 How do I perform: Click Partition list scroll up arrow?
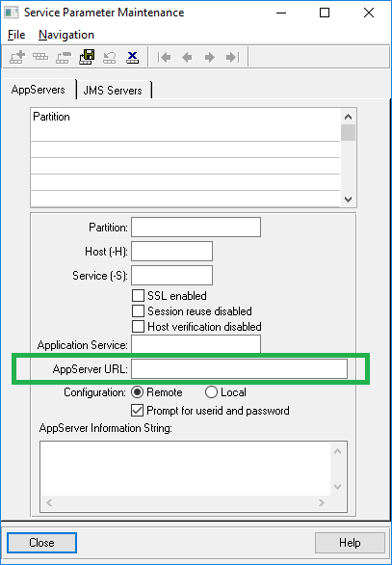tap(348, 117)
